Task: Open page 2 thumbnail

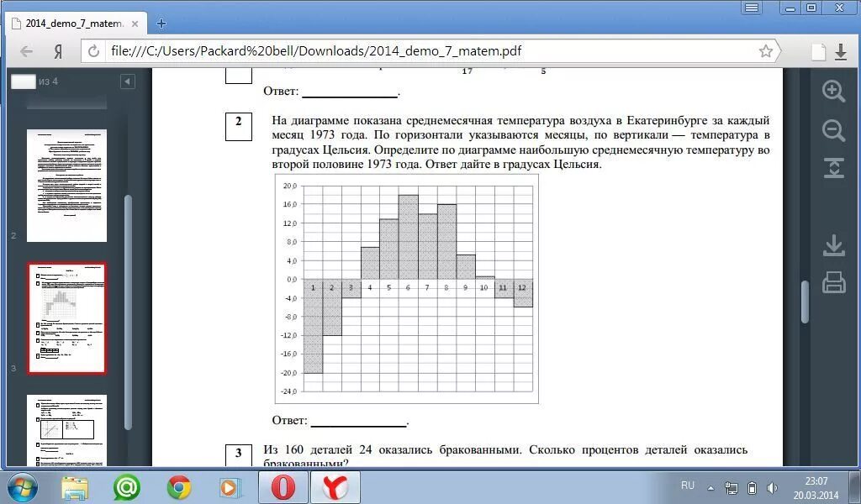Action: click(x=66, y=186)
